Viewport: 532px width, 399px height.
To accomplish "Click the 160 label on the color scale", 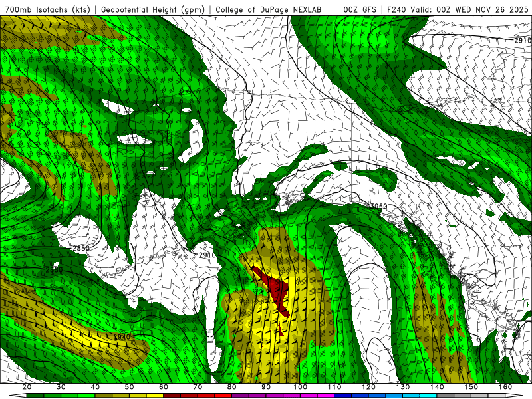I will click(505, 387).
